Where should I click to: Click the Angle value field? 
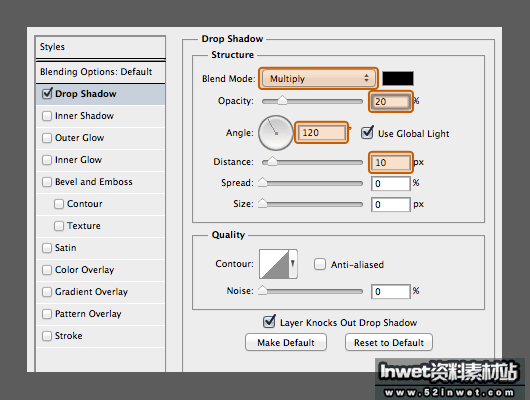(x=321, y=133)
